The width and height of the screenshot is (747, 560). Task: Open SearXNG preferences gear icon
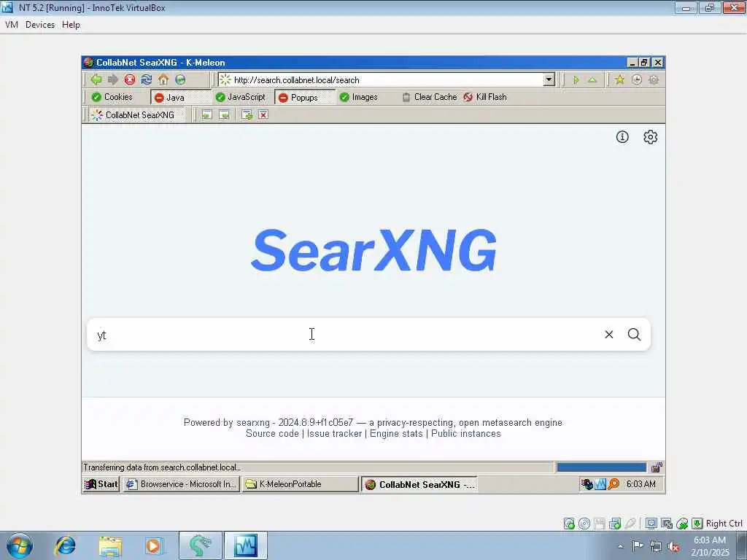pyautogui.click(x=650, y=137)
